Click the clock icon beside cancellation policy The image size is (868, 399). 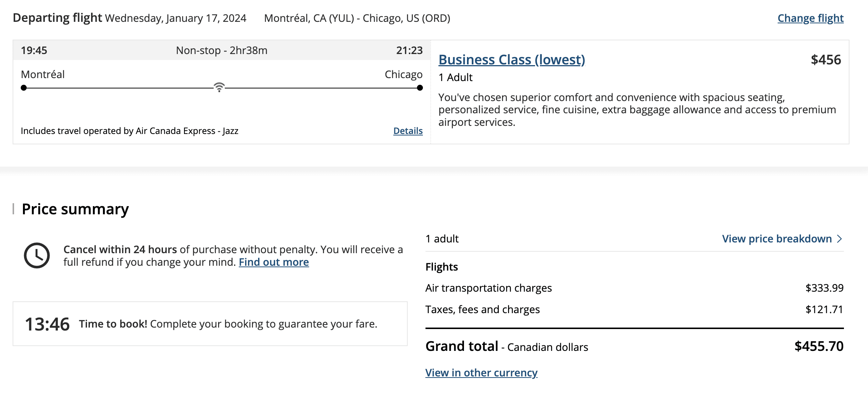[37, 255]
